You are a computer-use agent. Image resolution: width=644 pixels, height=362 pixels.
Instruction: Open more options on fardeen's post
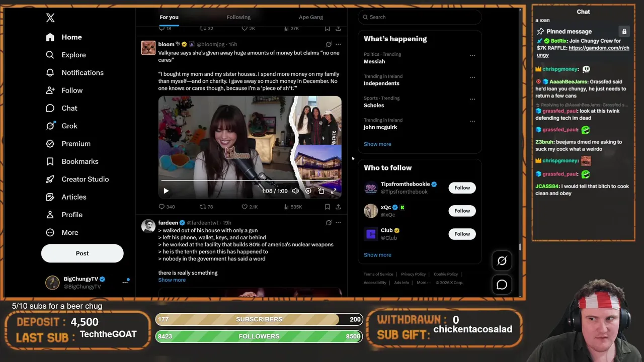pyautogui.click(x=338, y=223)
